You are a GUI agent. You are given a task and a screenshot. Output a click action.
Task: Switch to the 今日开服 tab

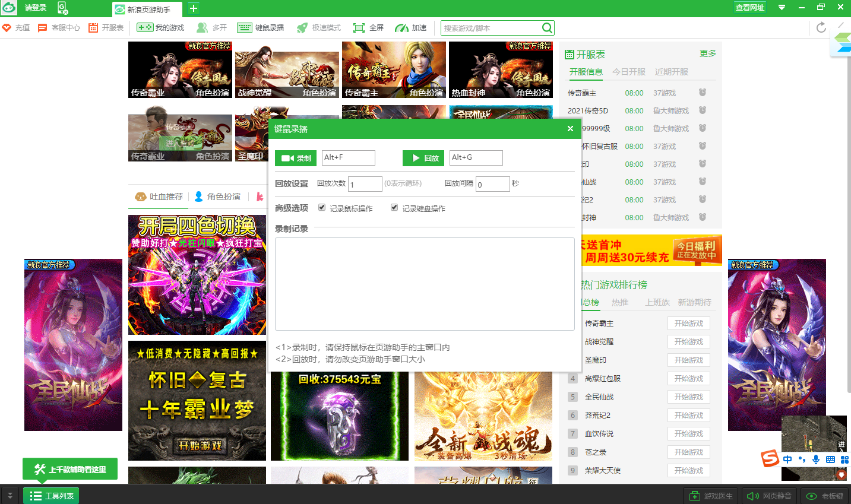click(x=628, y=72)
